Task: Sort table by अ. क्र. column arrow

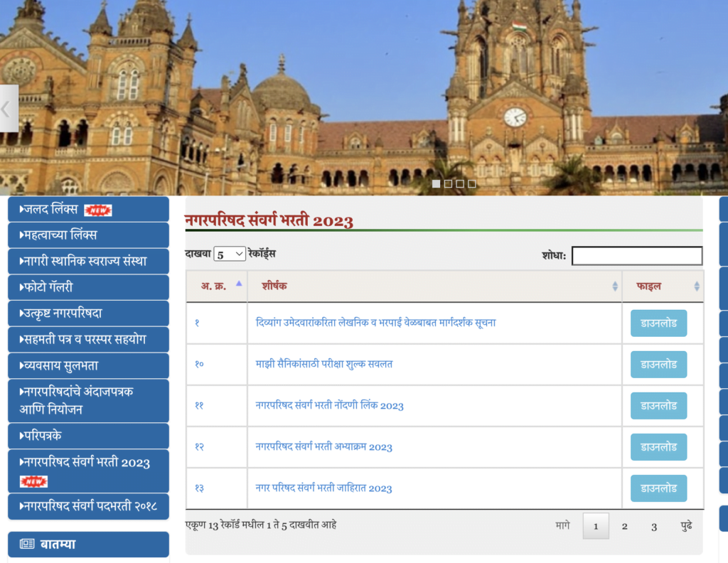Action: [239, 284]
